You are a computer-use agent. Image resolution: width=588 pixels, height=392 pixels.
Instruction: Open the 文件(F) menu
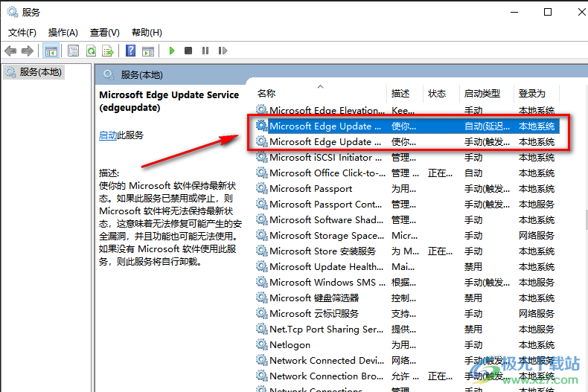22,33
